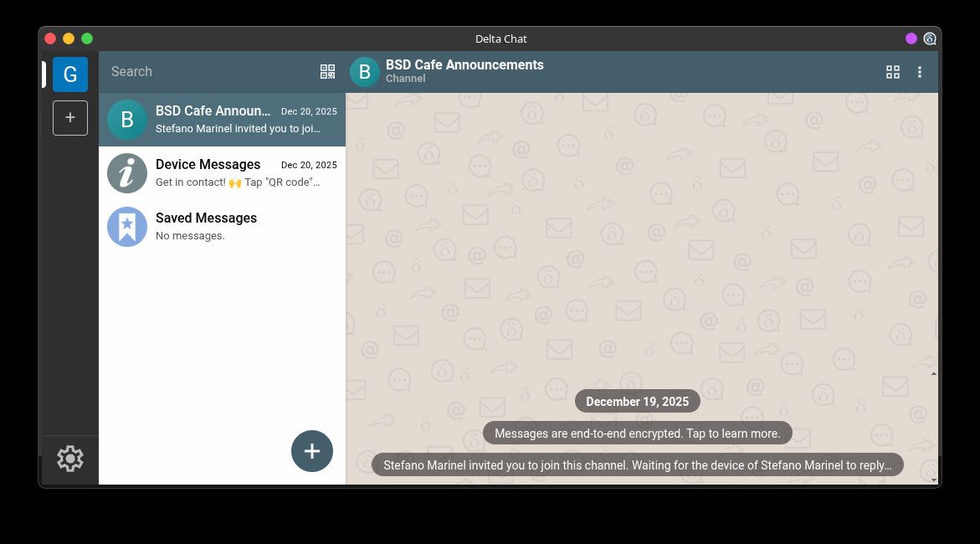
Task: Select the G account avatar
Action: 70,74
